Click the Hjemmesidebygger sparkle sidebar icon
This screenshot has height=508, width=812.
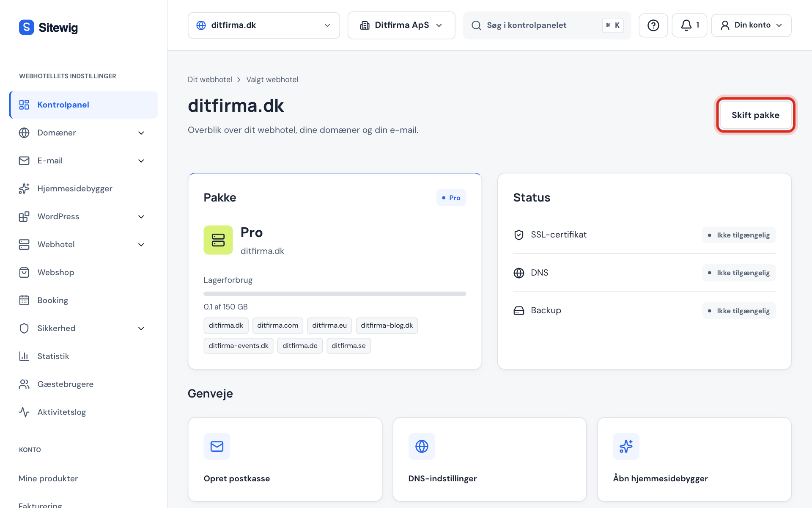(x=24, y=189)
